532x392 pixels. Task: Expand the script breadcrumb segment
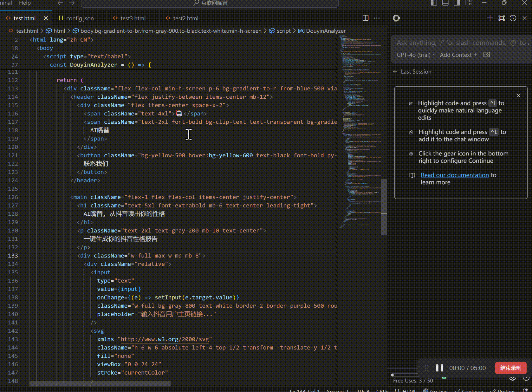coord(283,31)
